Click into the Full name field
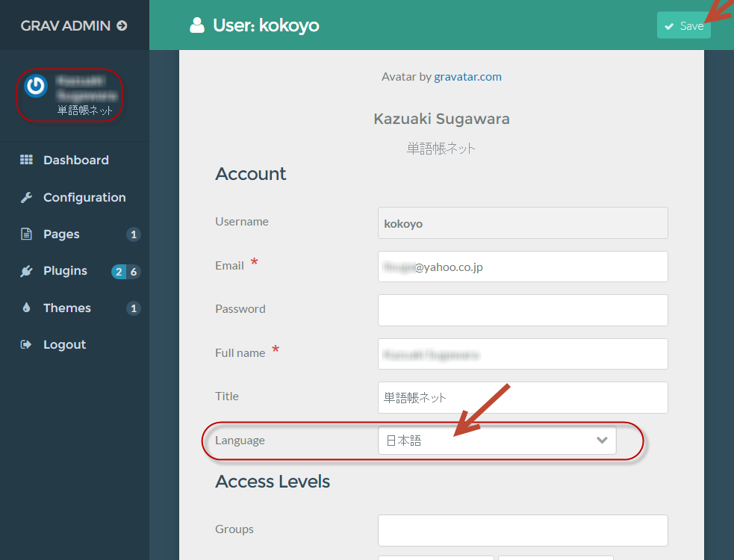 [523, 354]
